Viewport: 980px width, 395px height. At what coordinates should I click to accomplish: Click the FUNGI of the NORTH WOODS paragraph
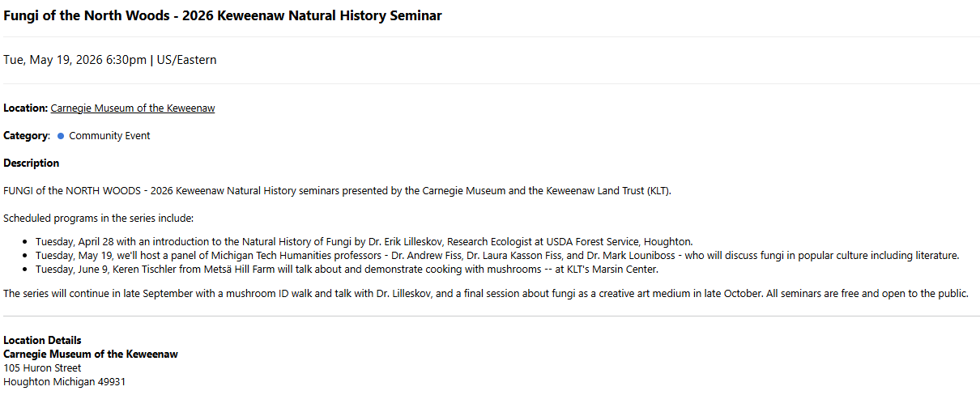(x=337, y=191)
